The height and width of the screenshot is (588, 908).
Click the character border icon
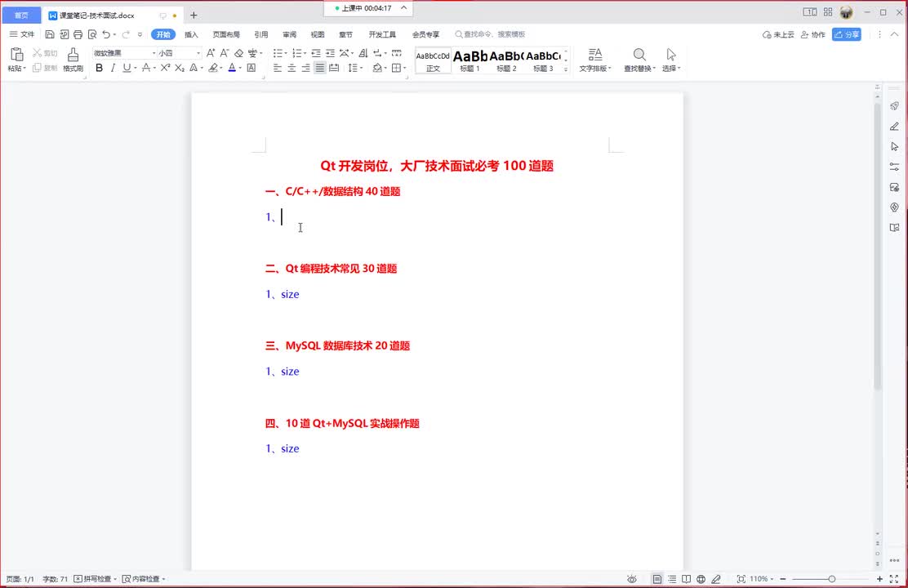tap(251, 68)
